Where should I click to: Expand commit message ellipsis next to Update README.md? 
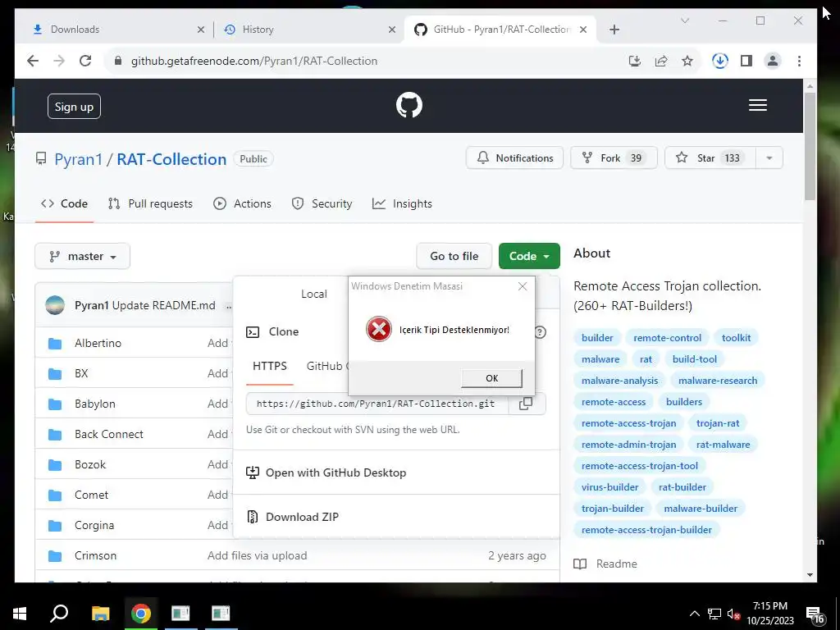(229, 307)
